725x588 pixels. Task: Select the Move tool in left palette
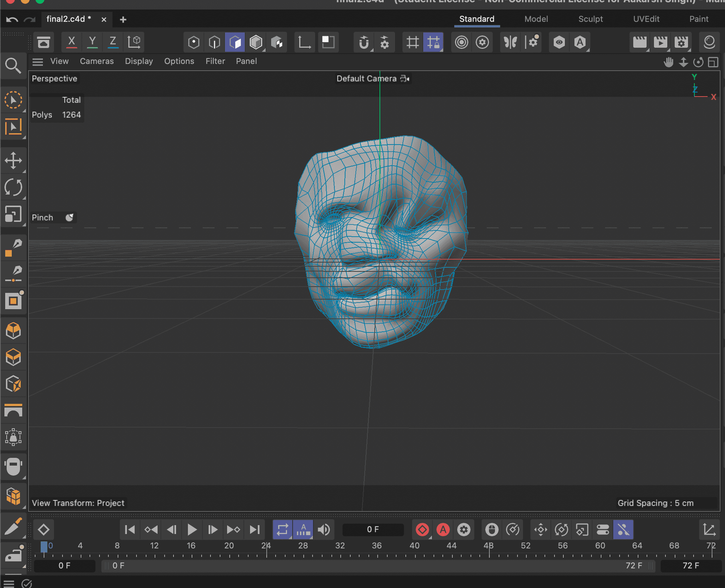13,160
